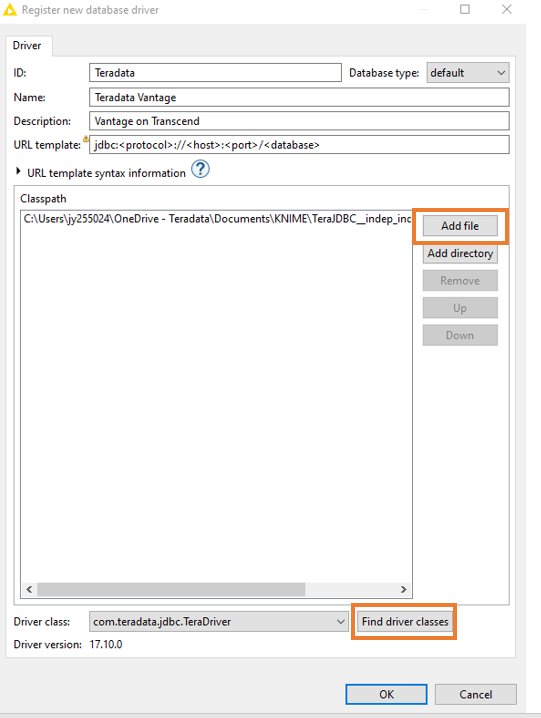Image resolution: width=541 pixels, height=718 pixels.
Task: Close the Register new database driver dialog
Action: pyautogui.click(x=506, y=9)
